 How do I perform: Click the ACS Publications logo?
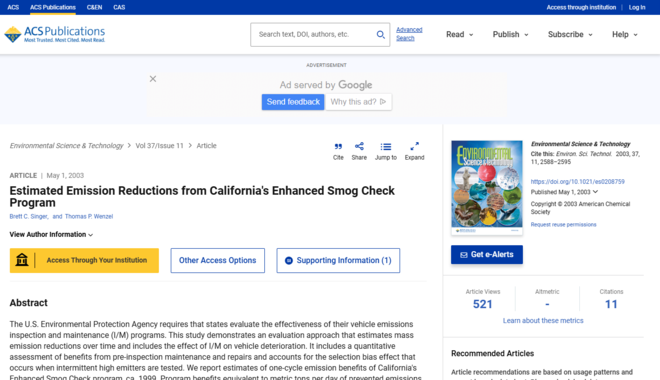click(55, 34)
